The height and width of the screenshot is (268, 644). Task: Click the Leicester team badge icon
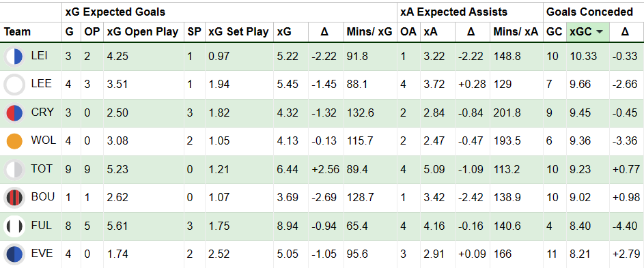[x=14, y=57]
